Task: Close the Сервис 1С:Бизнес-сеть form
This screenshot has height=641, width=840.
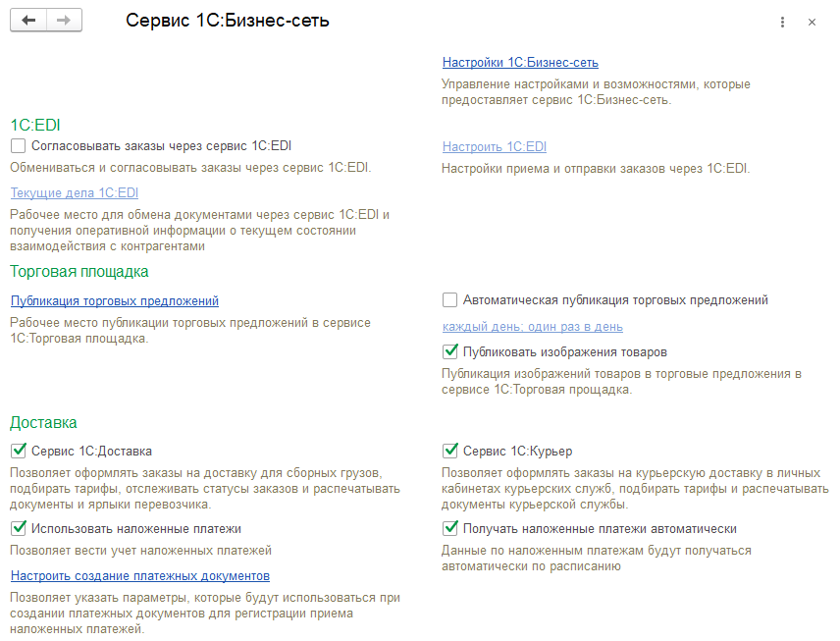Action: (x=812, y=22)
